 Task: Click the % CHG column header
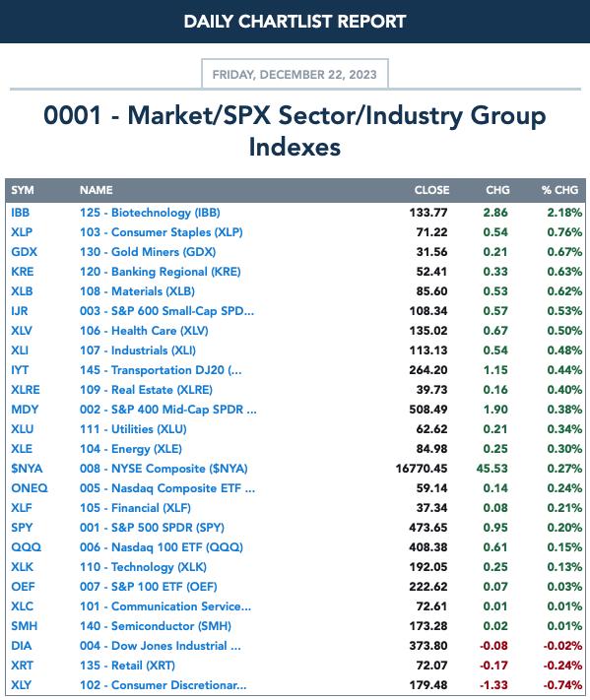pos(560,190)
